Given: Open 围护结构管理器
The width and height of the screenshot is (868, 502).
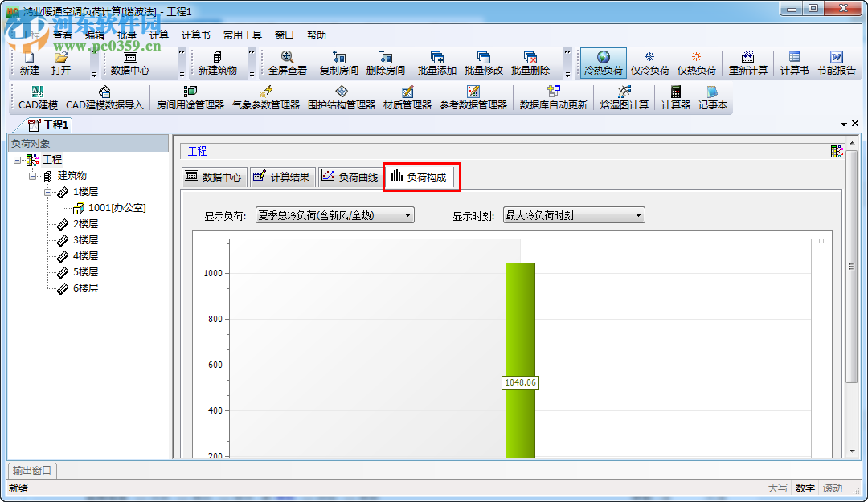Looking at the screenshot, I should point(342,97).
